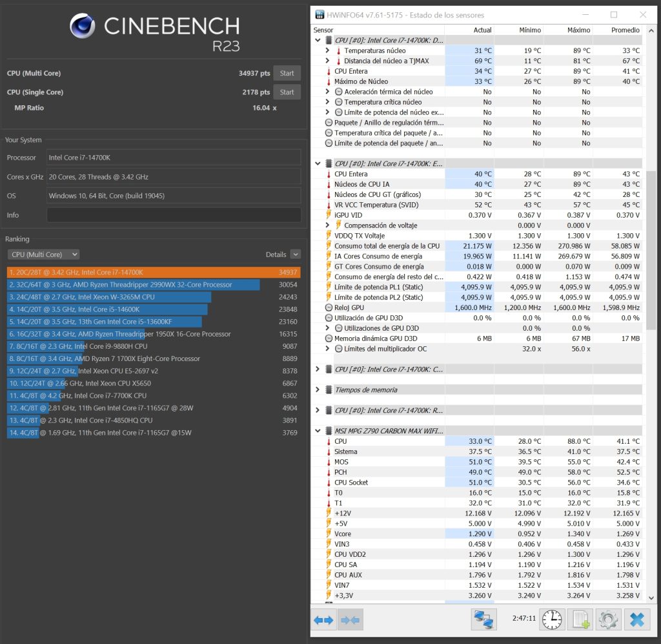Click HWiNFO vertical scrollbar up arrow

651,30
